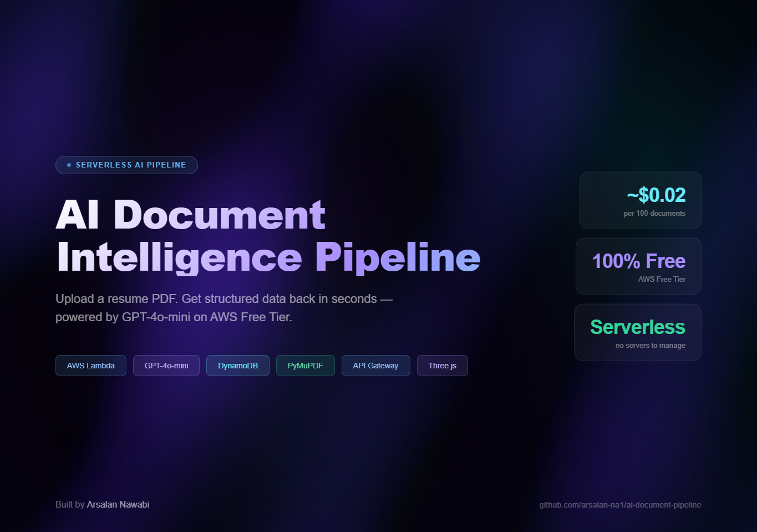Click the "AI Document" headline text
Image resolution: width=757 pixels, height=532 pixels.
tap(191, 214)
